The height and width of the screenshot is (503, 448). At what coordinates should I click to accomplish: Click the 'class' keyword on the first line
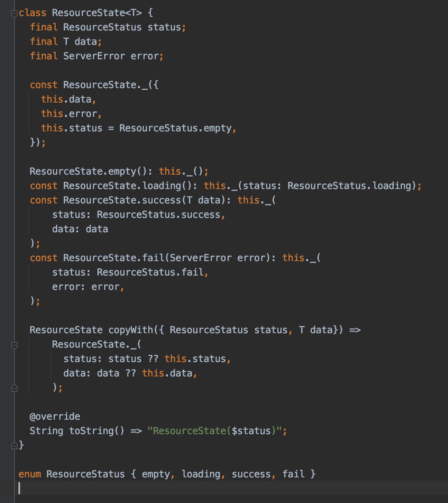click(x=32, y=13)
